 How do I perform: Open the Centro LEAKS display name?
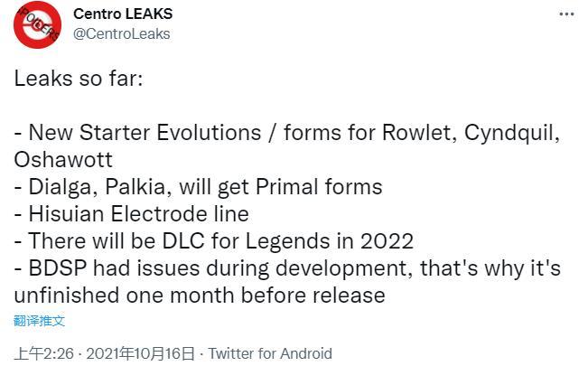[122, 14]
